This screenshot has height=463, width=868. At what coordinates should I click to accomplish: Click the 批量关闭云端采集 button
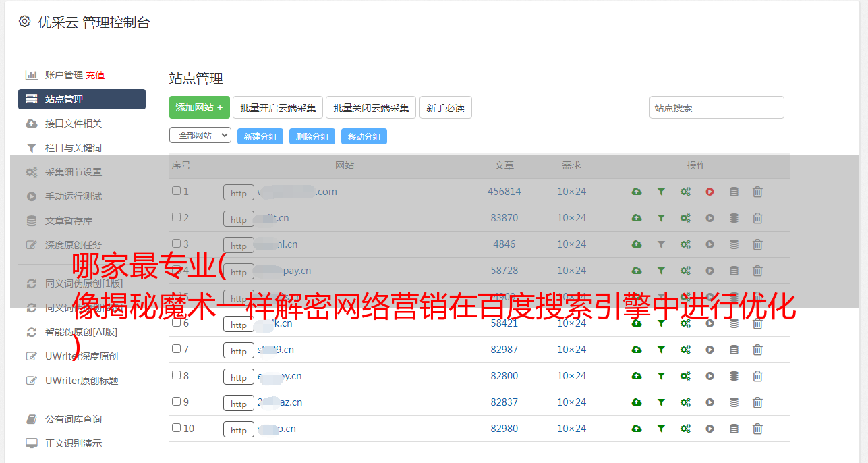pyautogui.click(x=371, y=107)
